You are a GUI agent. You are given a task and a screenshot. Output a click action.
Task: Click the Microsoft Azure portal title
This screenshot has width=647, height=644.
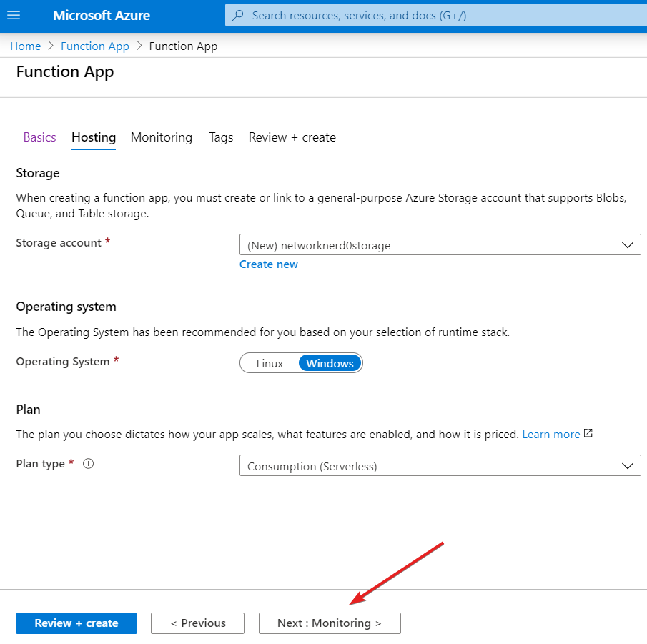102,15
